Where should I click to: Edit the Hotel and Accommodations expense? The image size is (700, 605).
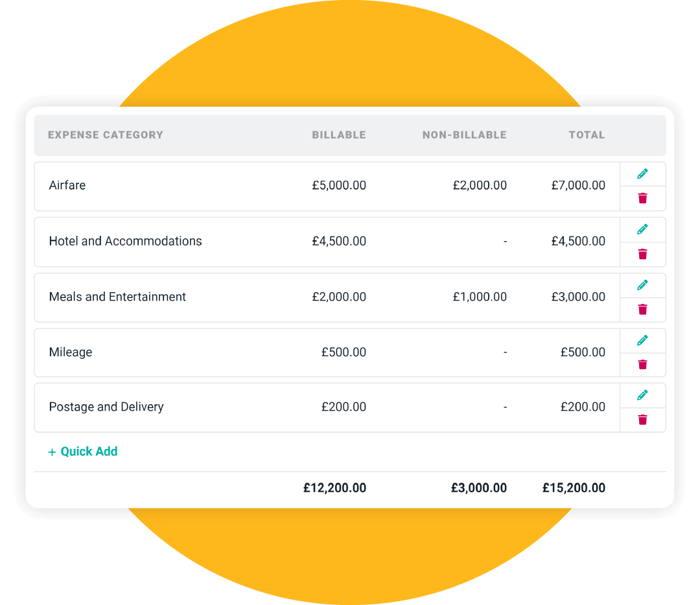pyautogui.click(x=642, y=229)
